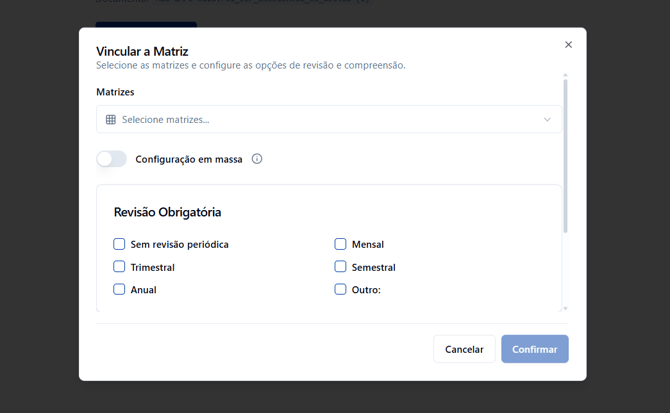Enable the Configuração em massa switch
The height and width of the screenshot is (413, 670).
click(112, 159)
